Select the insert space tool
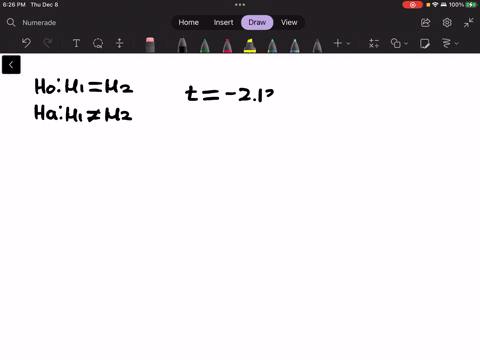Image resolution: width=480 pixels, height=360 pixels. pyautogui.click(x=119, y=43)
